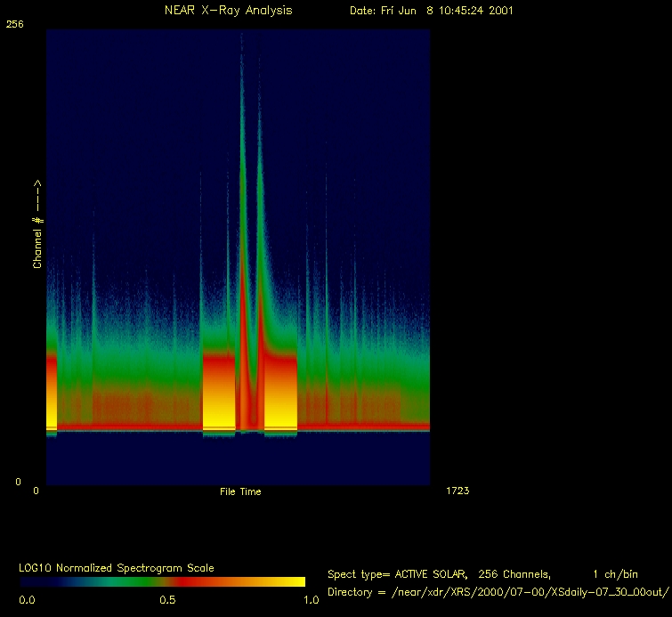Viewport: 672px width, 617px height.
Task: Select the File Time axis label
Action: click(240, 491)
